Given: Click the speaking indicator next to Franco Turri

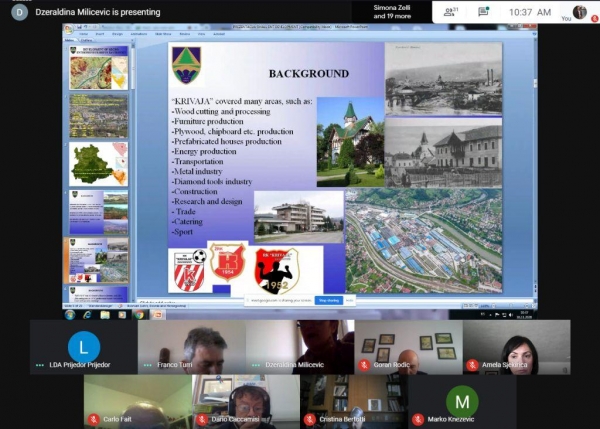Looking at the screenshot, I should tap(148, 365).
